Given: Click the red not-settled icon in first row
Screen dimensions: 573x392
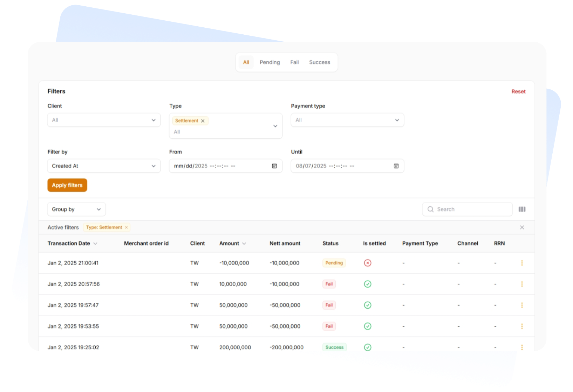Looking at the screenshot, I should pyautogui.click(x=367, y=263).
